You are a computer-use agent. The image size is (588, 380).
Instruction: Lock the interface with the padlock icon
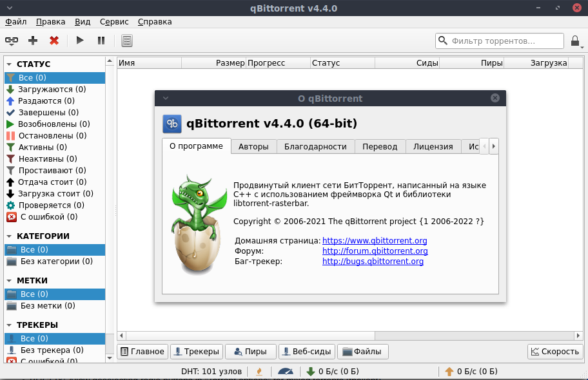pos(575,41)
